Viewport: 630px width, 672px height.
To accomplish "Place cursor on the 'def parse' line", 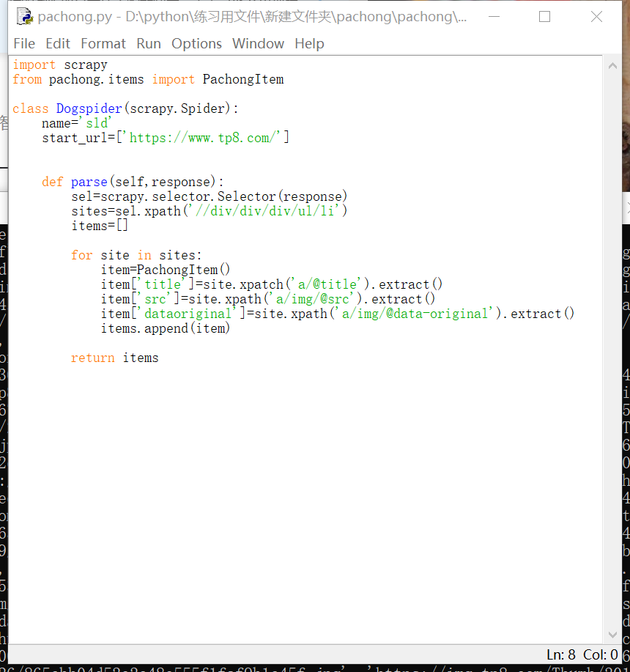I will [132, 182].
